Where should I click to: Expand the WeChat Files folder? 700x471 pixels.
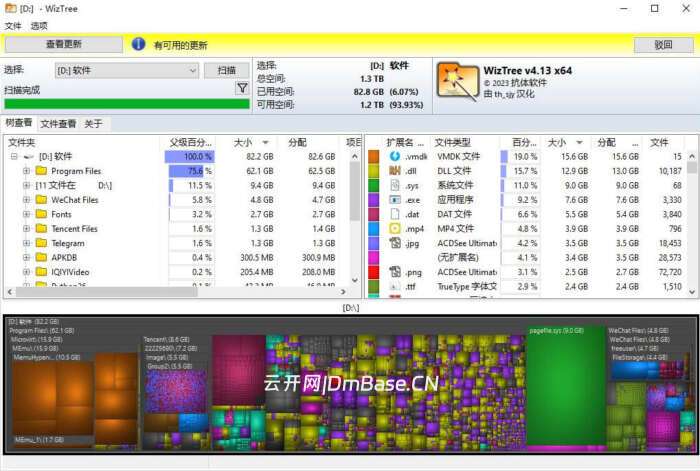[x=26, y=200]
